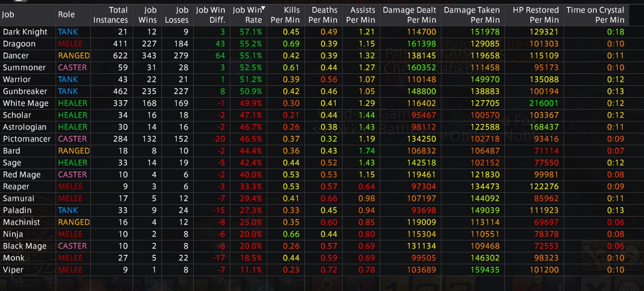The image size is (644, 291).
Task: Click Bard's 1.74 assists per min value
Action: click(x=366, y=151)
